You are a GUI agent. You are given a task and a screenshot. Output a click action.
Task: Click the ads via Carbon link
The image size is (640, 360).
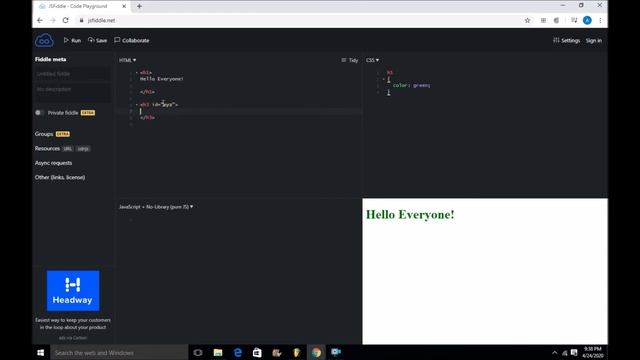click(x=73, y=338)
